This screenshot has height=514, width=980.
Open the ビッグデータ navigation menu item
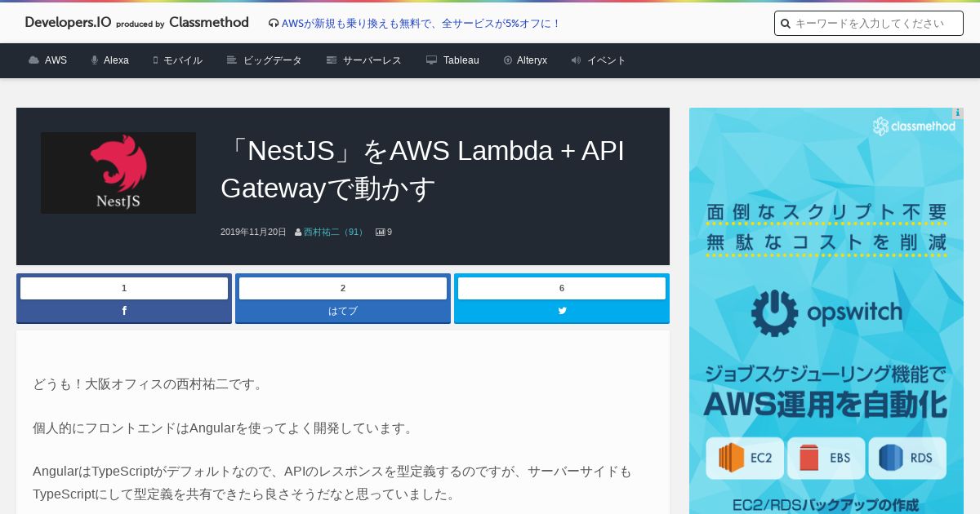click(x=273, y=60)
